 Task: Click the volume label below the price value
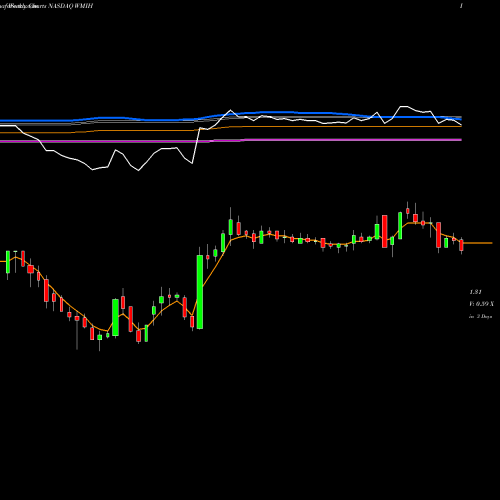click(x=481, y=304)
